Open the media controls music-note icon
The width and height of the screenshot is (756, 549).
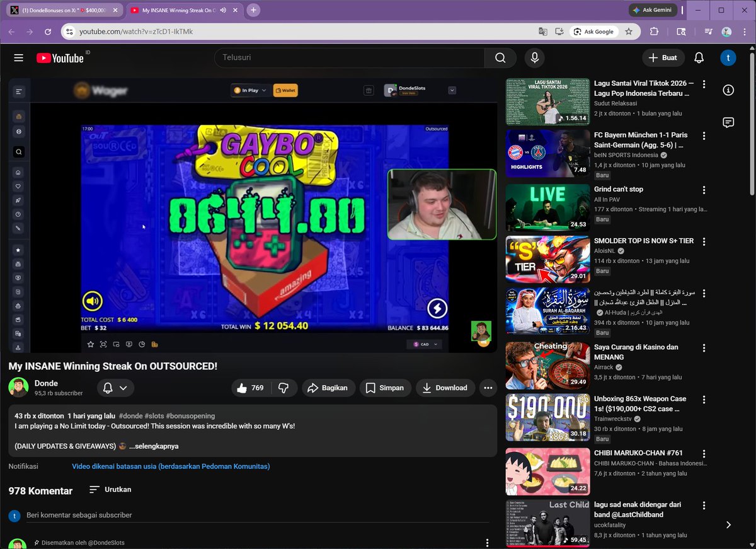[x=709, y=32]
